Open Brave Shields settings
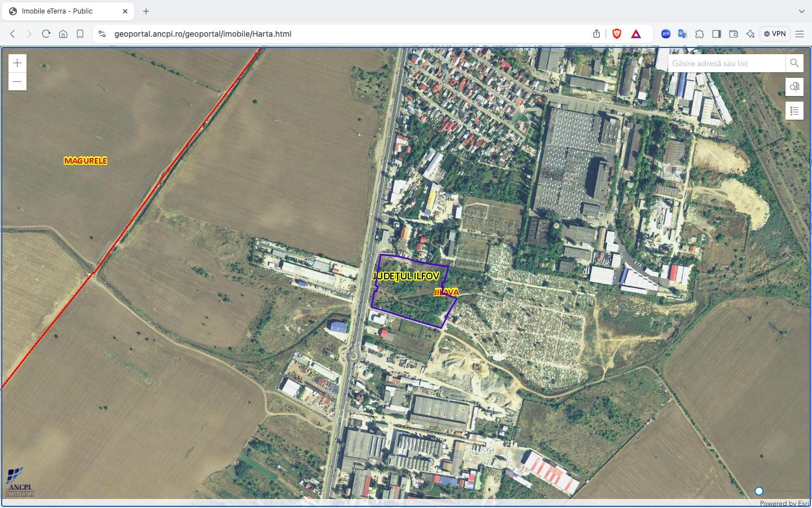The image size is (812, 508). pyautogui.click(x=617, y=33)
